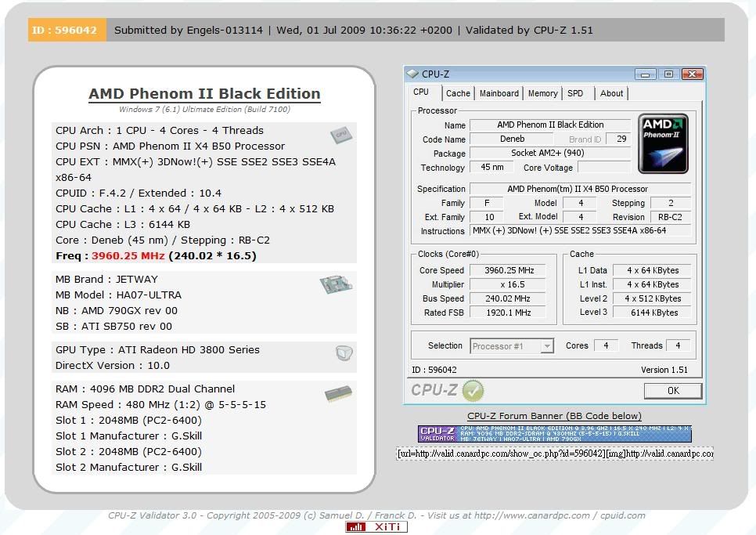Open the About tab

click(x=611, y=93)
